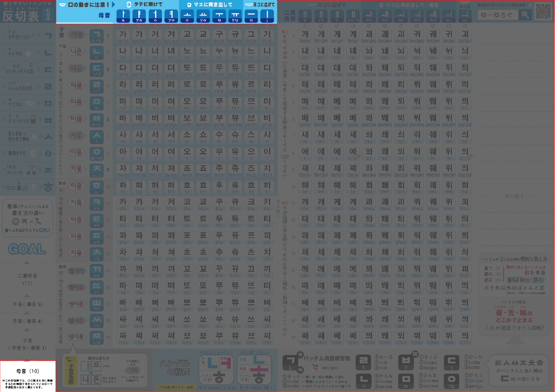Click the ㅑ (ya) vowel tile
Image resolution: width=555 pixels, height=392 pixels.
point(139,16)
